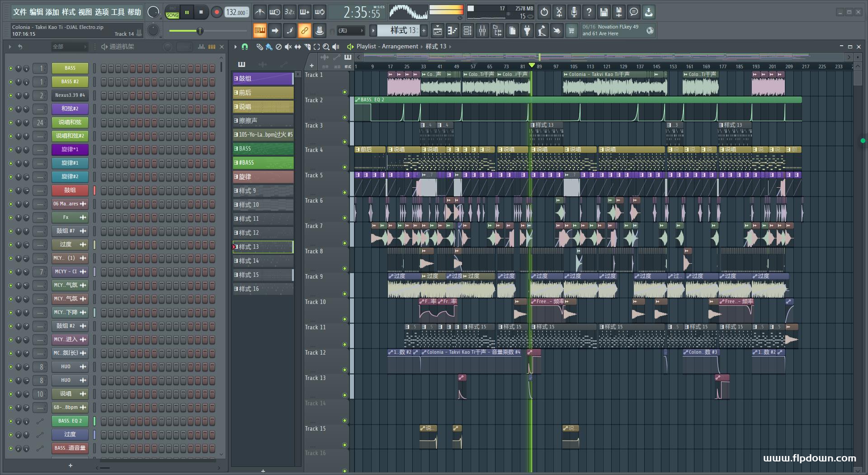Toggle step sequencer graph editor icon

[201, 47]
